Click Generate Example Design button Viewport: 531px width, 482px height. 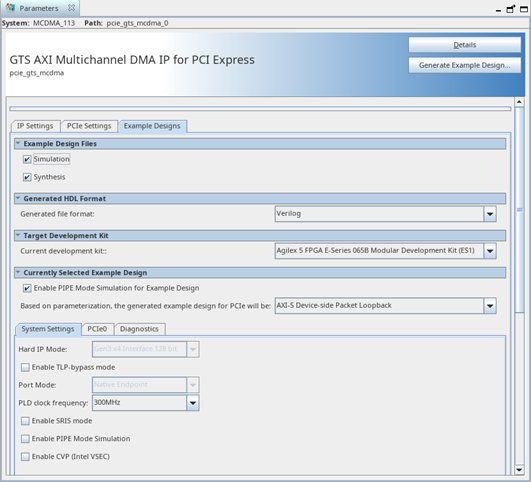tap(465, 65)
